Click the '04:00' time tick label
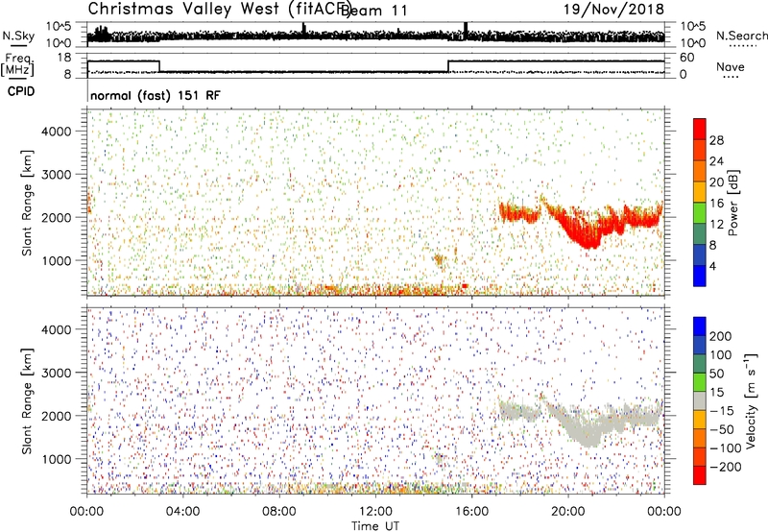768x532 pixels. click(182, 512)
